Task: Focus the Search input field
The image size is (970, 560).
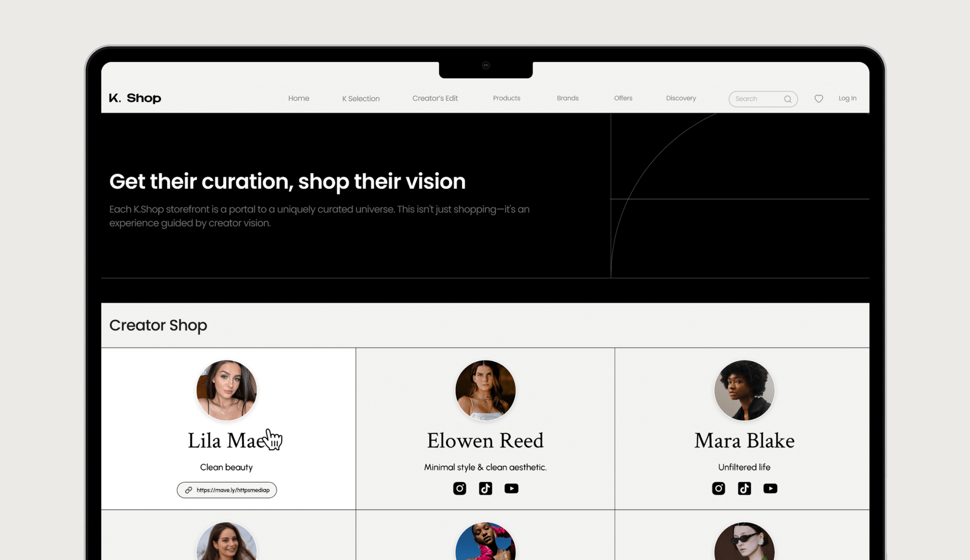Action: click(763, 99)
